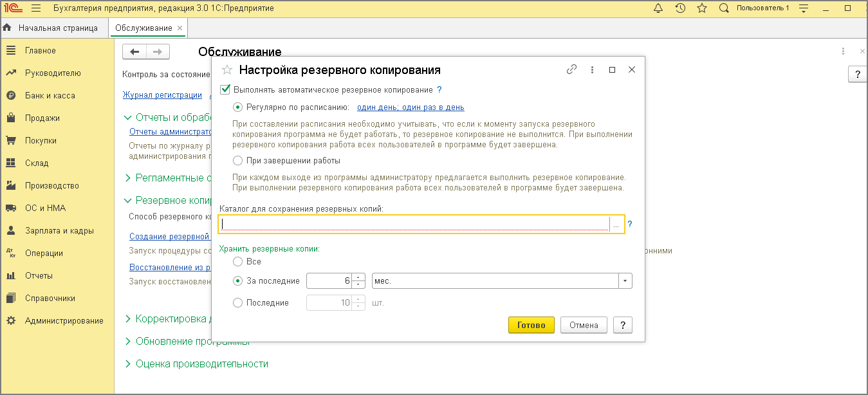
Task: Click the Готово button
Action: pyautogui.click(x=531, y=325)
